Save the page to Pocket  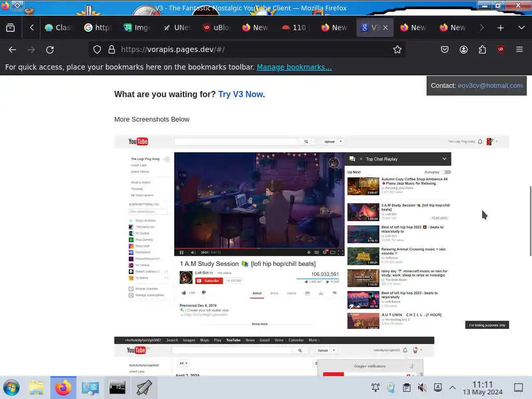445,49
